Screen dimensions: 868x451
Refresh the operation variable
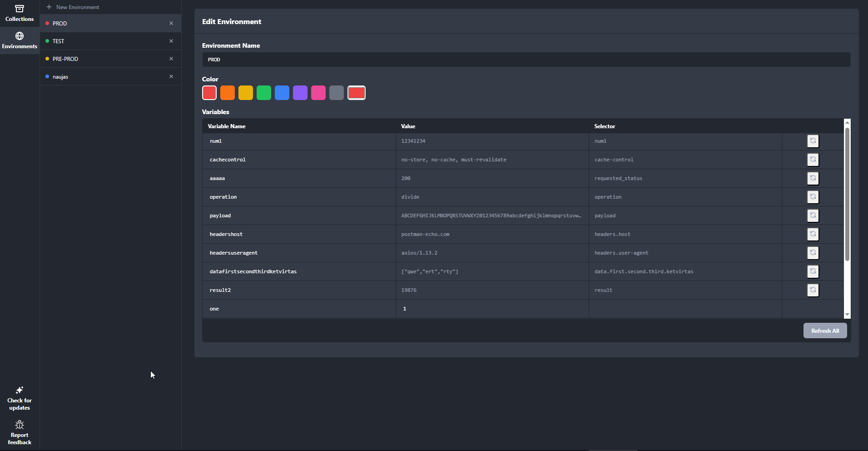813,197
